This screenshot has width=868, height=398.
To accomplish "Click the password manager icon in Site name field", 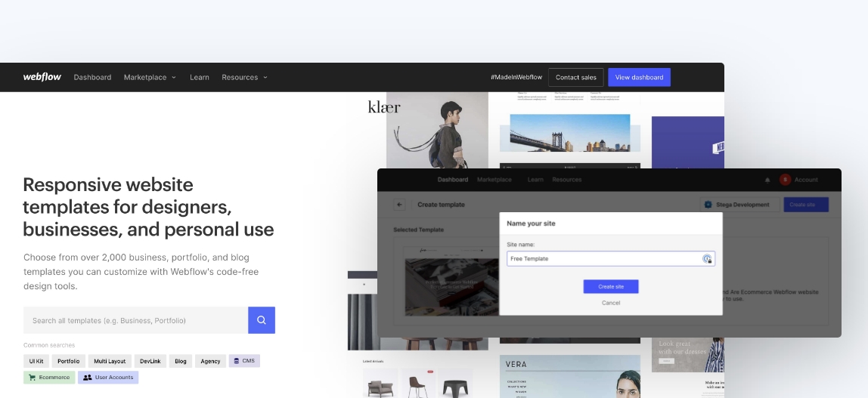I will tap(707, 259).
